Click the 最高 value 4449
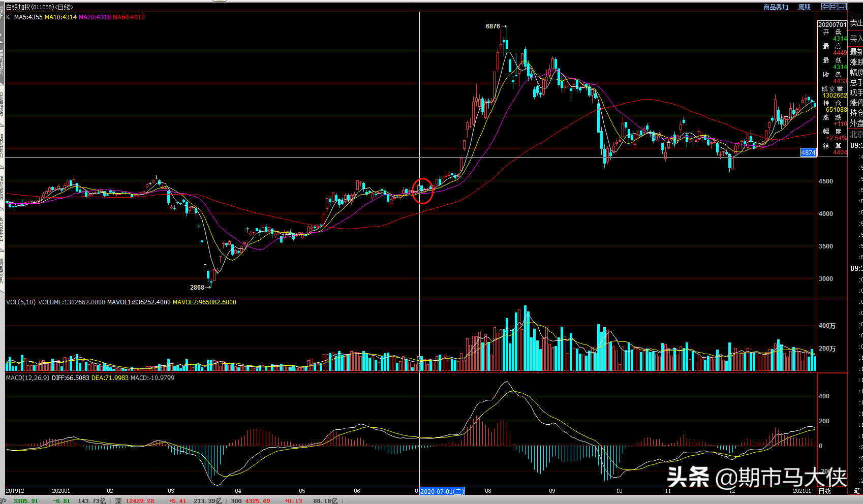 [x=840, y=53]
